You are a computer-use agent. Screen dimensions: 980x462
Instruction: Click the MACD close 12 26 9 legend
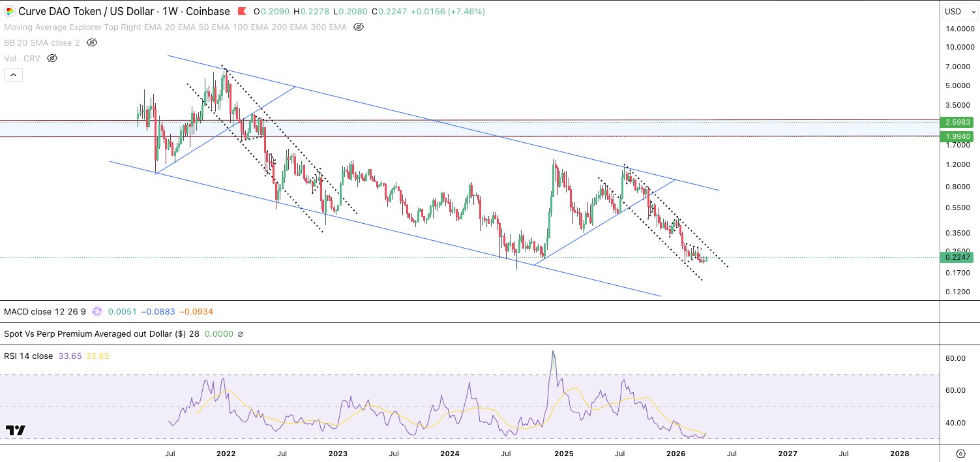[x=45, y=312]
